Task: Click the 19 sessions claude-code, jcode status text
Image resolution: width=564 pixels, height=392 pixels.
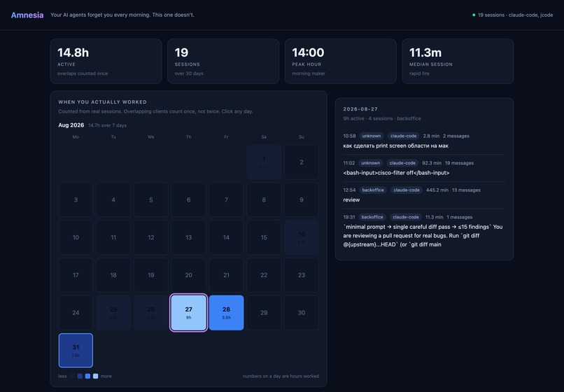Action: [x=515, y=15]
